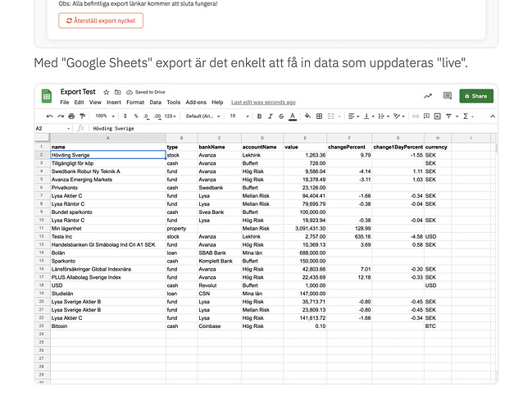This screenshot has height=410, width=532.
Task: Toggle italic formatting
Action: tap(271, 116)
